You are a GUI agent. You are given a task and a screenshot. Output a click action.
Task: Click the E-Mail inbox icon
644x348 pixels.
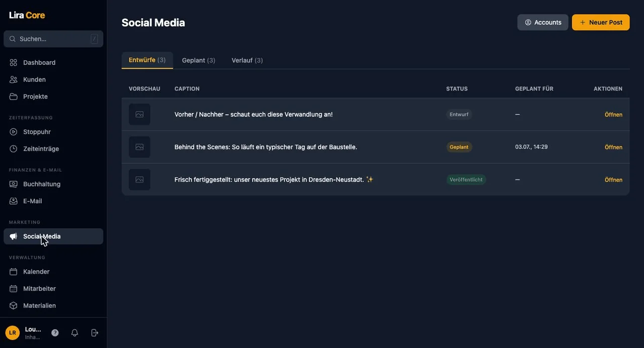[x=14, y=201]
